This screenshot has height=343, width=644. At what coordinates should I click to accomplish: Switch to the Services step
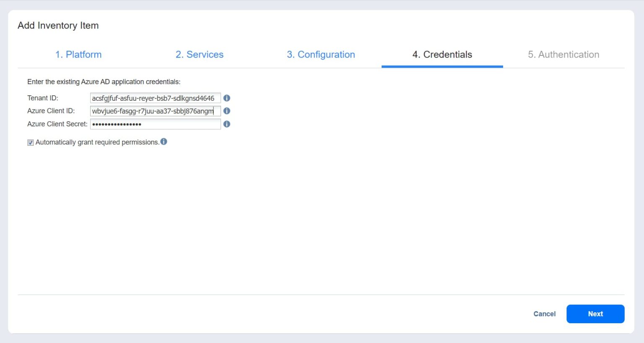click(200, 54)
